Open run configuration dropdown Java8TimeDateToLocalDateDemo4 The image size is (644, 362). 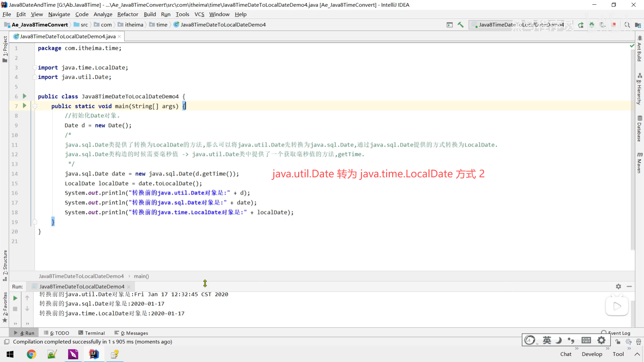520,25
